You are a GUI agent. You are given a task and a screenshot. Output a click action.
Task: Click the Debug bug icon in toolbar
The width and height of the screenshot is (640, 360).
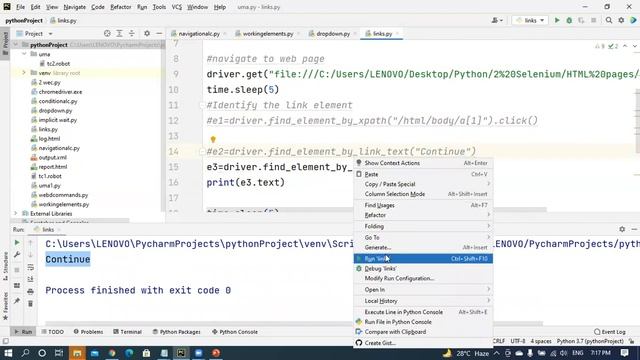coord(569,20)
